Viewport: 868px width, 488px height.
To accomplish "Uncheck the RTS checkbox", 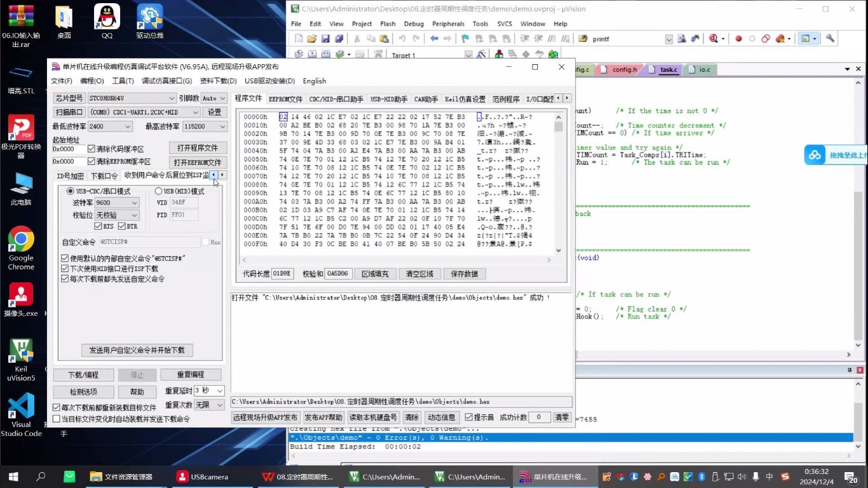I will pos(98,226).
